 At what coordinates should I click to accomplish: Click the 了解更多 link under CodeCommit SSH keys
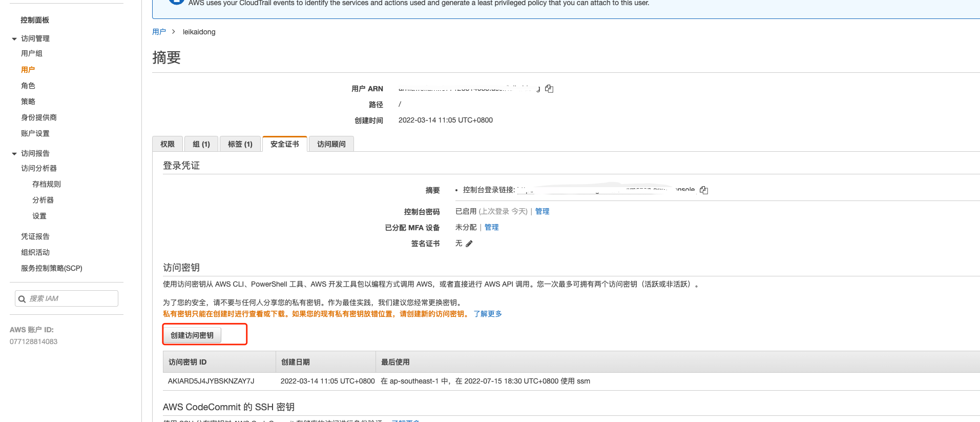click(x=406, y=420)
